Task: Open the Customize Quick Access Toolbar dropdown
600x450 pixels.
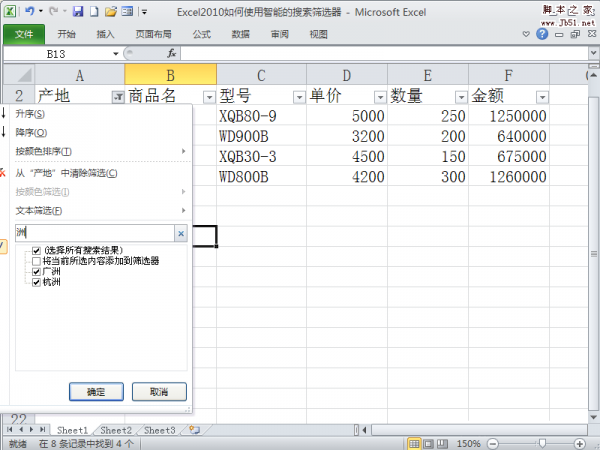Action: [x=144, y=12]
